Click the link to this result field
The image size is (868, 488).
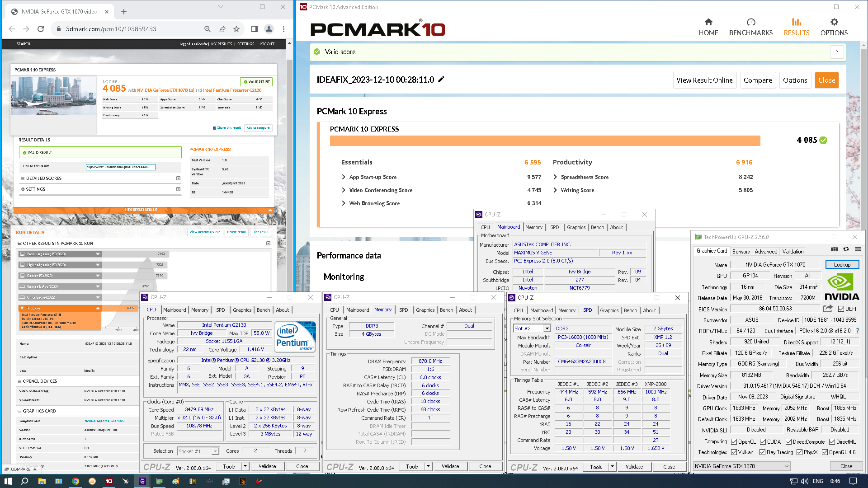pos(120,167)
